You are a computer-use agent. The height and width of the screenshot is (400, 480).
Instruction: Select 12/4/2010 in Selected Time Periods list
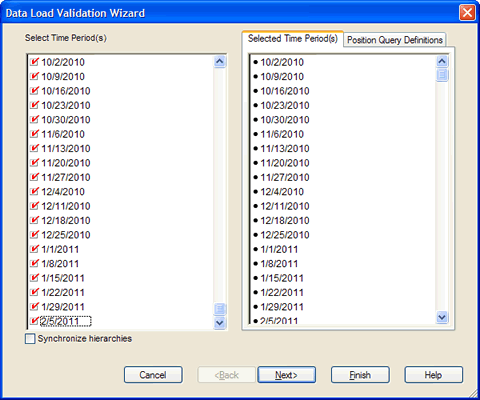[282, 191]
